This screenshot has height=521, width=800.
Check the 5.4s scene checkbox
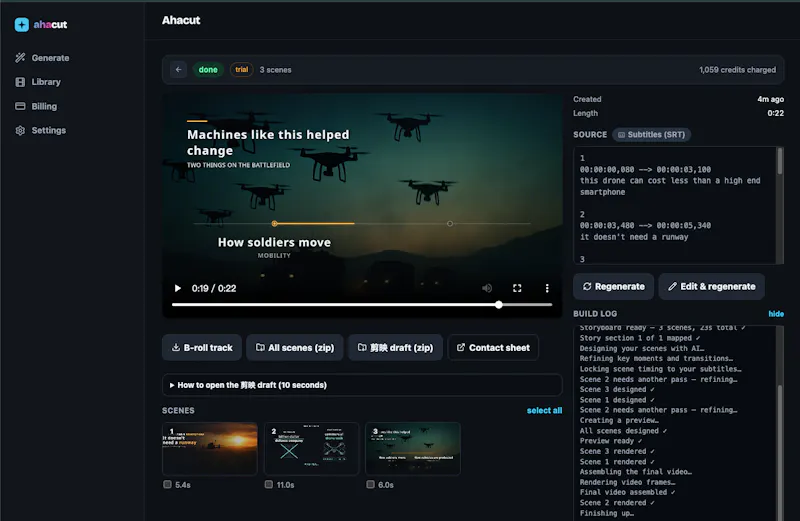coord(167,484)
